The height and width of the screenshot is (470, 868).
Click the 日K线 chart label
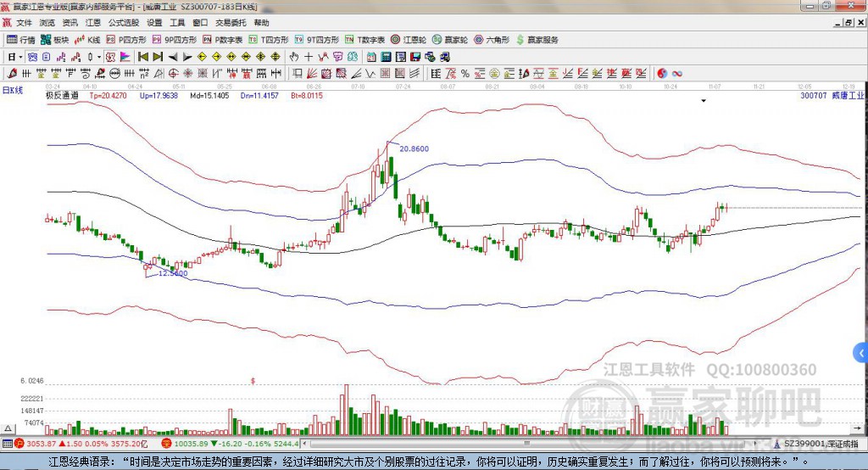tap(13, 90)
